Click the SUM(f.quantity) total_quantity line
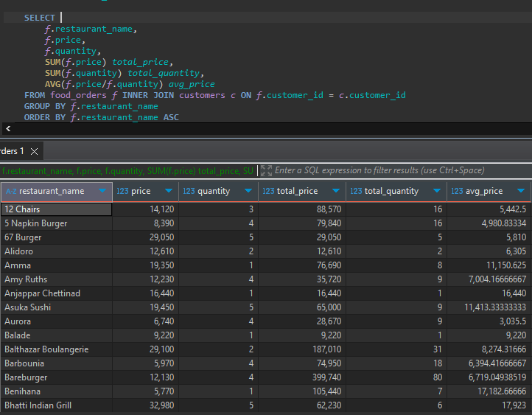The image size is (532, 415). 125,73
